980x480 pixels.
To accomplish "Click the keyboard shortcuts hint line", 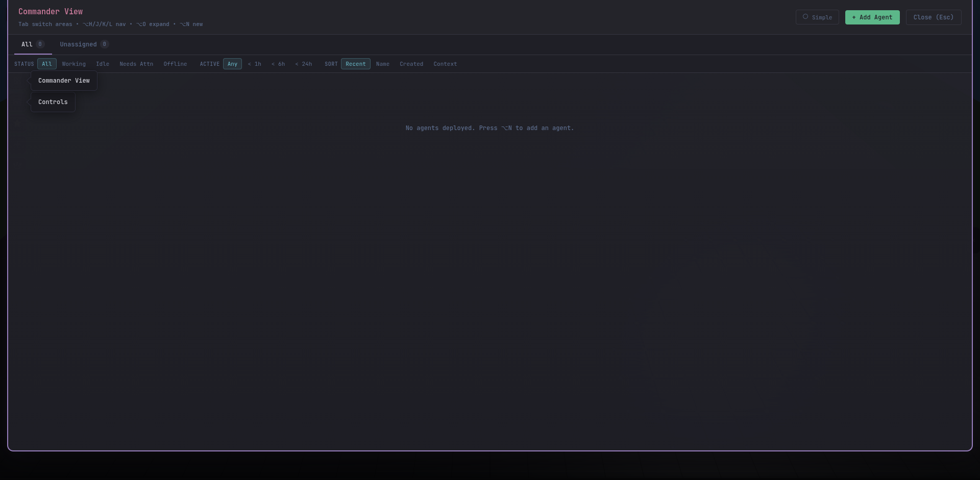I will (x=111, y=24).
